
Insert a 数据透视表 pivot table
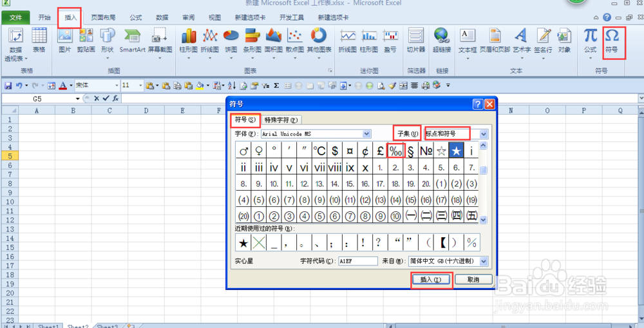[x=16, y=44]
